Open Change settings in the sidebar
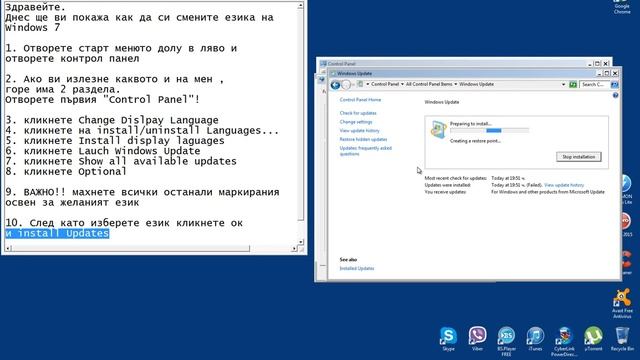640x360 pixels. click(x=356, y=122)
